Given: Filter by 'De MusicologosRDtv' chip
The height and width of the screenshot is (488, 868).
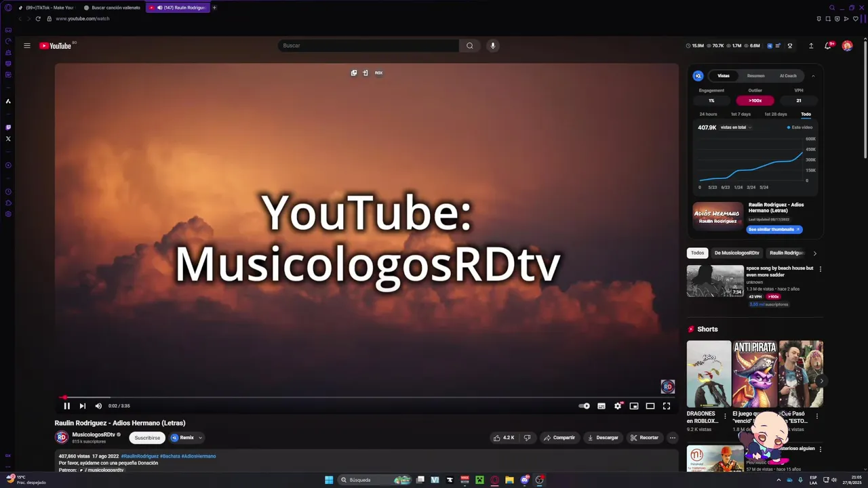Looking at the screenshot, I should [x=737, y=253].
